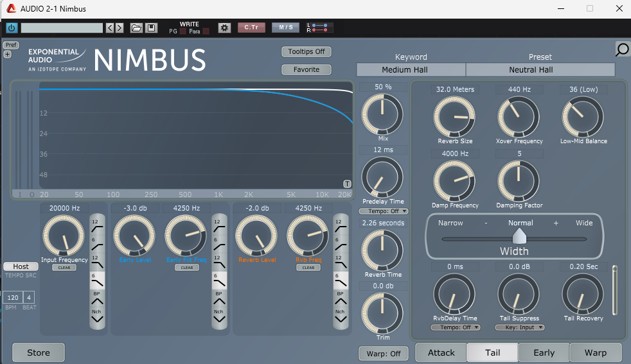
Task: Enable the WRITE Para indicator box
Action: (x=206, y=31)
